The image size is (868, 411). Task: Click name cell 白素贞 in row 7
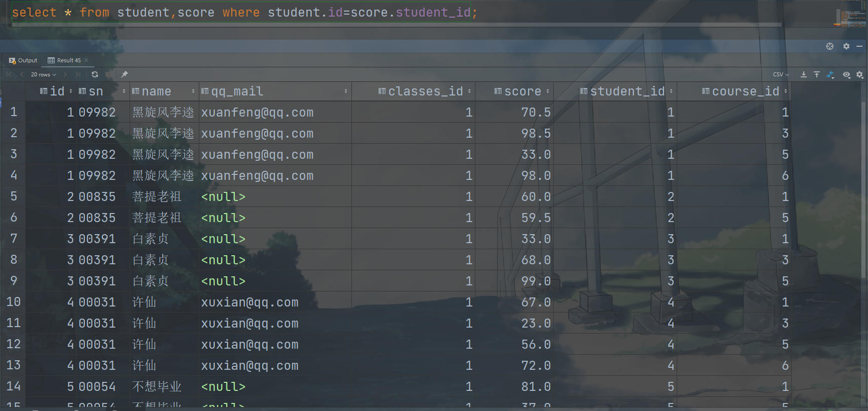tap(164, 239)
